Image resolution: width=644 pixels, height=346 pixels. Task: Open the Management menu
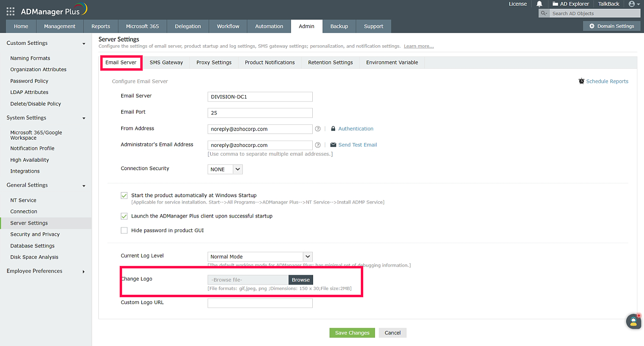pos(60,26)
